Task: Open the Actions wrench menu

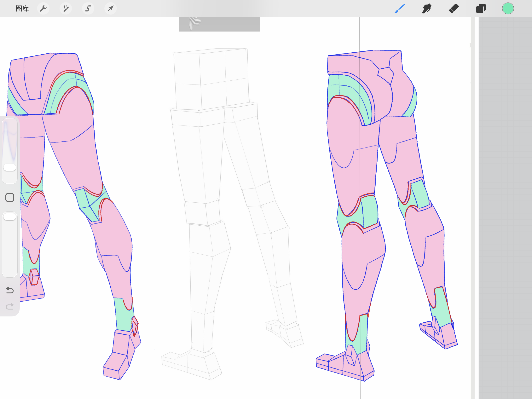Action: (43, 9)
